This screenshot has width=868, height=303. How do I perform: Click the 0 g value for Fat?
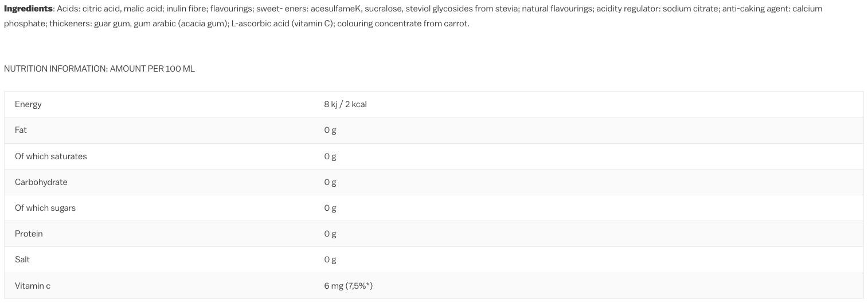(x=330, y=130)
